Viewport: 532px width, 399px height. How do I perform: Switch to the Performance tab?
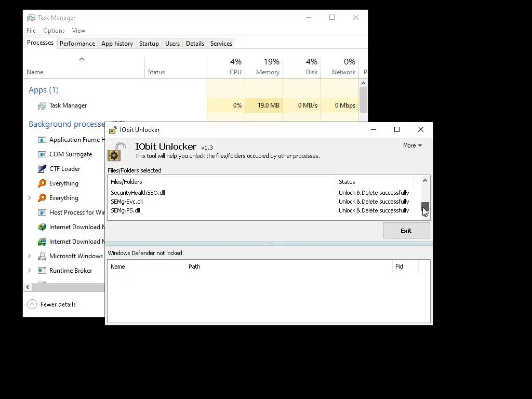[77, 44]
